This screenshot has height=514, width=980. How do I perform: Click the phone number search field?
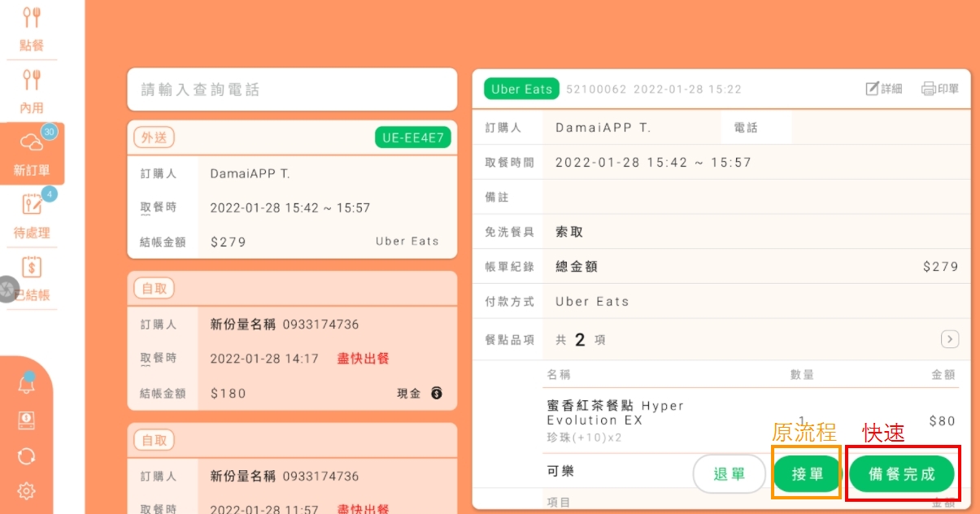pos(292,89)
